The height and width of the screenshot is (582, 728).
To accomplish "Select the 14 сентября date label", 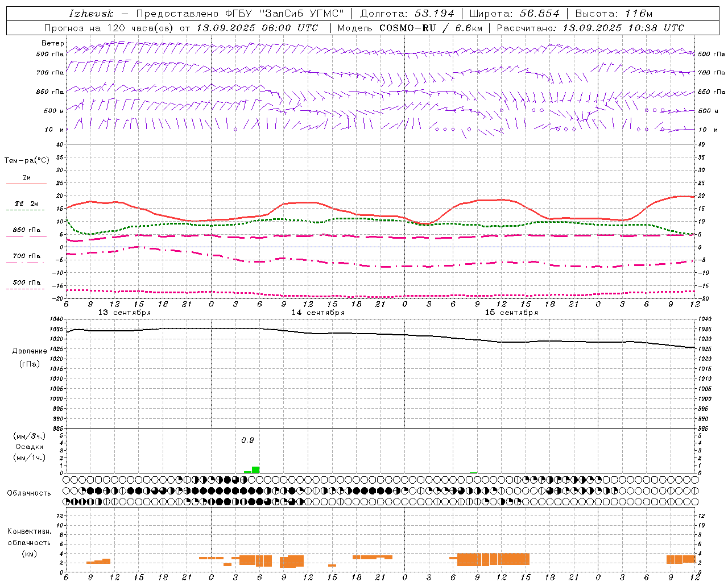I will [x=318, y=313].
